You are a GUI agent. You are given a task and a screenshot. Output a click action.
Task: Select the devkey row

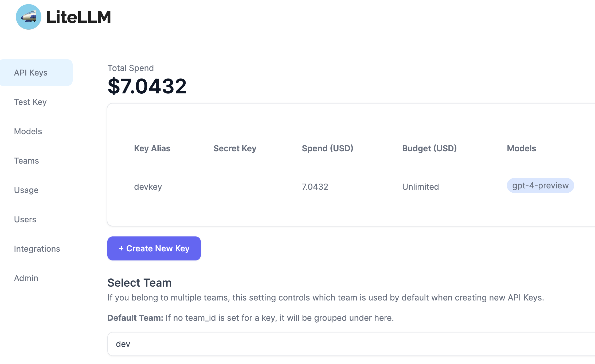click(148, 187)
